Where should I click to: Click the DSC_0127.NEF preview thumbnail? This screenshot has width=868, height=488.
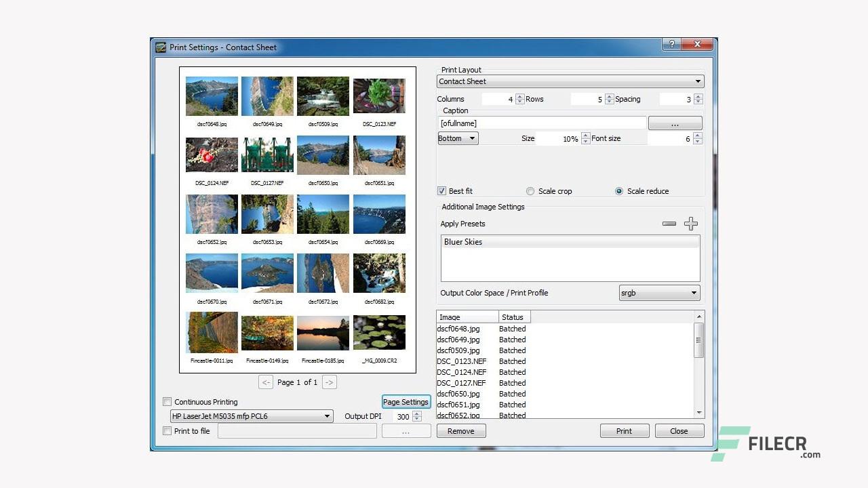[x=267, y=155]
